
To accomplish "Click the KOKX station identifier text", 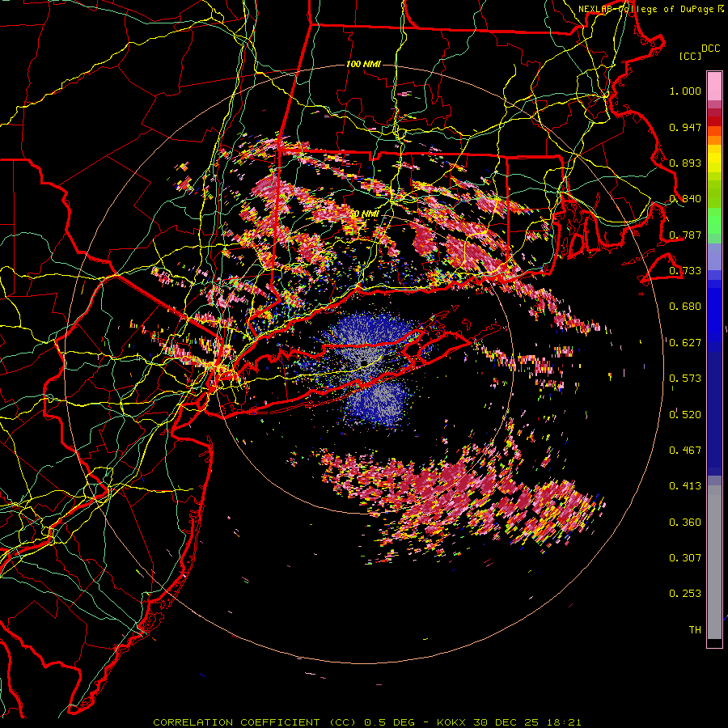I will [451, 722].
